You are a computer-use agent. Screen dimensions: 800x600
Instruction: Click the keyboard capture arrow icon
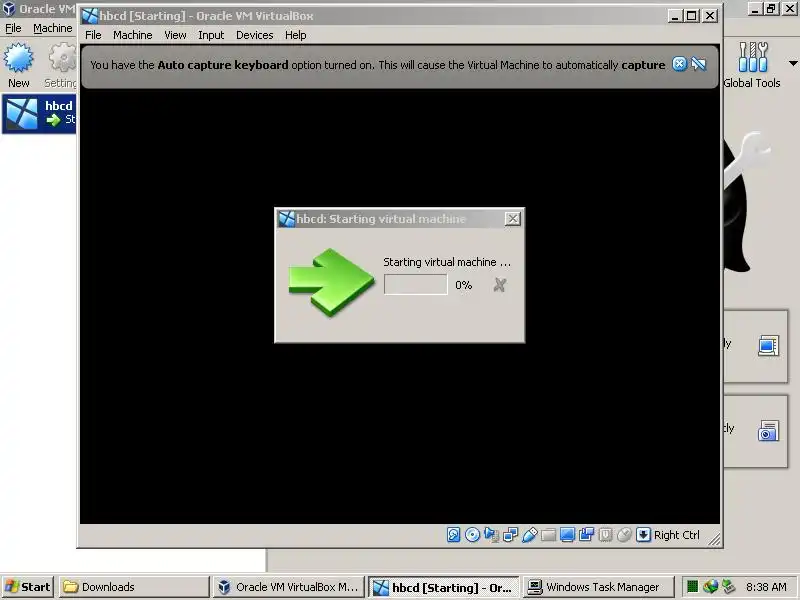(x=643, y=534)
